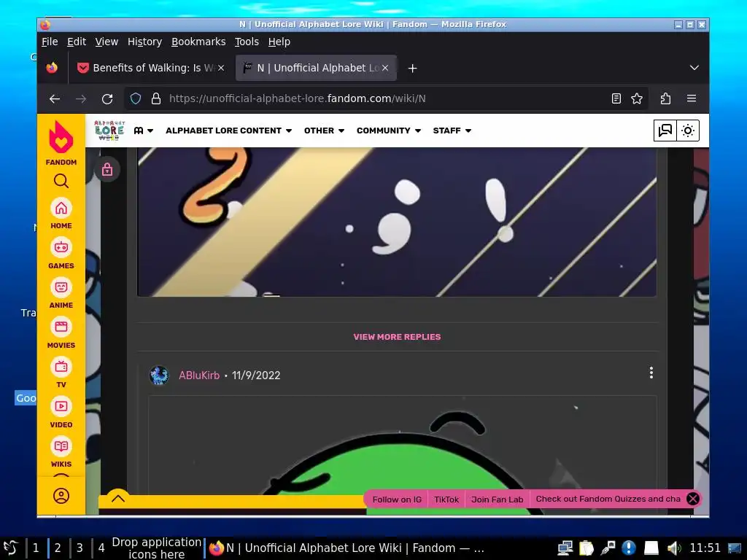
Task: Open the Anime sidebar icon
Action: 61,287
